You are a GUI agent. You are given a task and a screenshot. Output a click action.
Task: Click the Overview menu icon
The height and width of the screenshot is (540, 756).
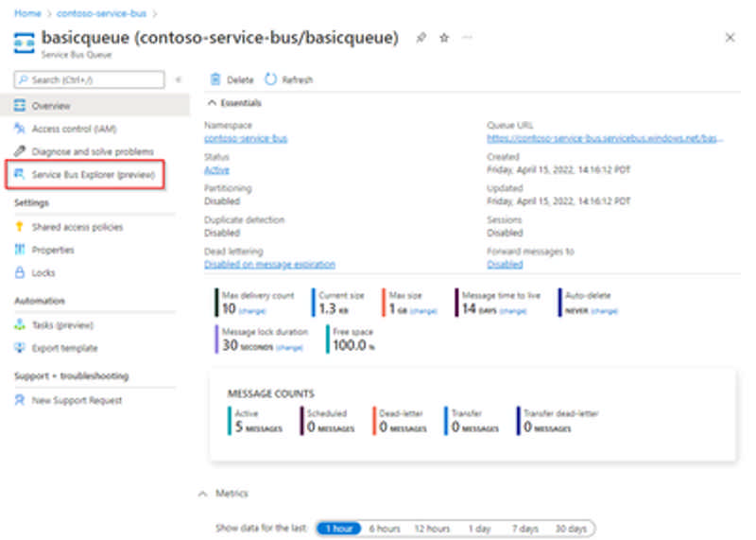click(20, 105)
